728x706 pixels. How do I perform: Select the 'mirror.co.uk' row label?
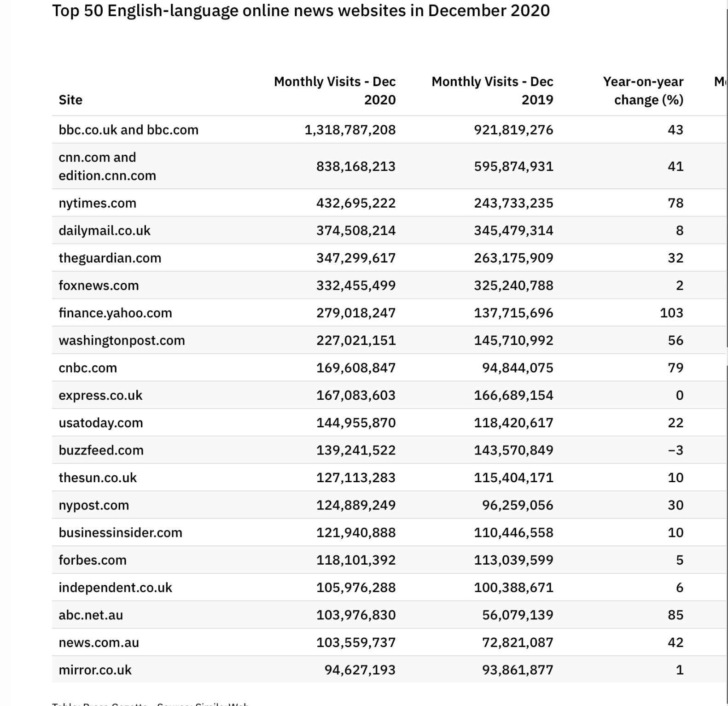(x=95, y=670)
